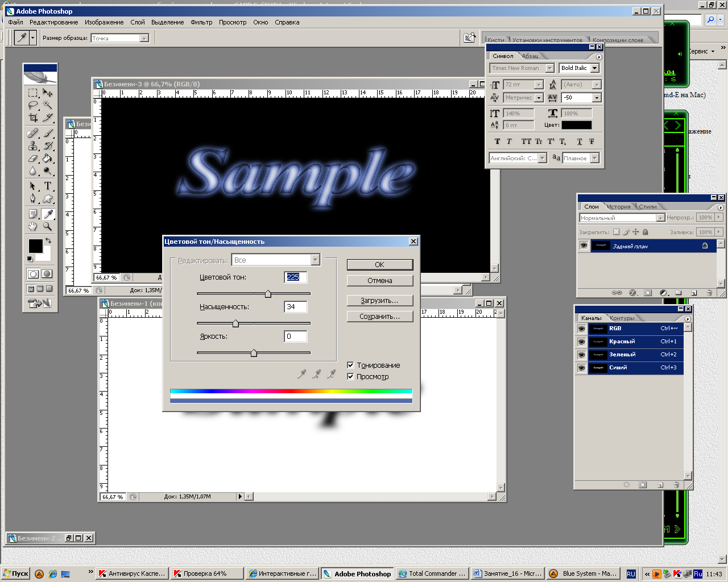Click new layer icon in Layers panel
The image size is (728, 582).
coord(694,293)
